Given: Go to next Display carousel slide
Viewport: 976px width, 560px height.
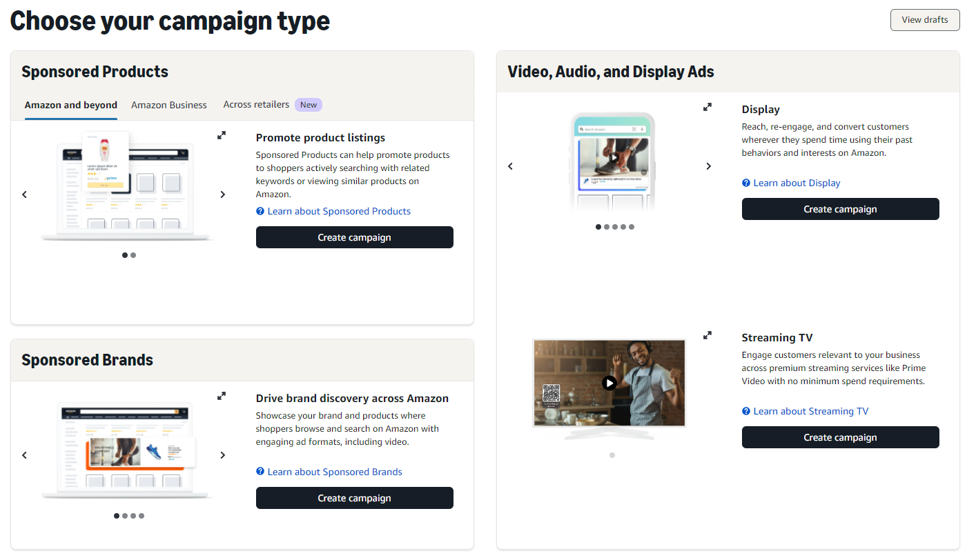Looking at the screenshot, I should [x=708, y=166].
